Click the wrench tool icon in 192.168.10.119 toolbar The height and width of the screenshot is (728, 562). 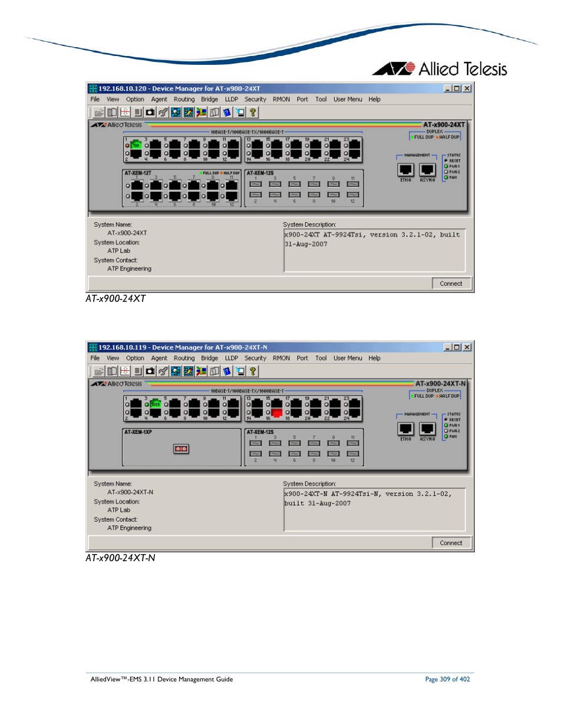(x=163, y=371)
